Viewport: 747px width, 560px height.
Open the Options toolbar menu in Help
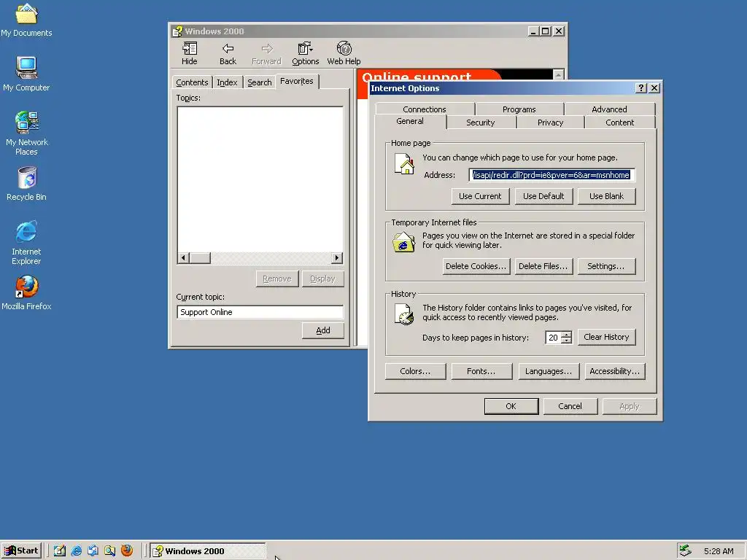[306, 53]
